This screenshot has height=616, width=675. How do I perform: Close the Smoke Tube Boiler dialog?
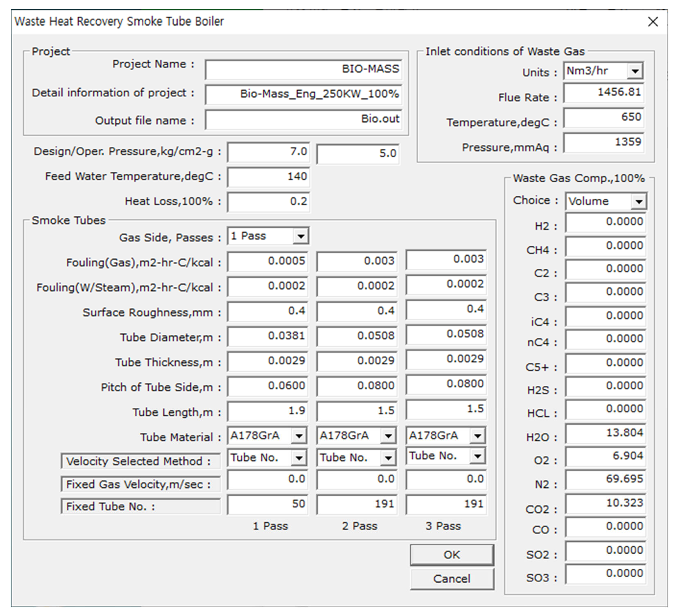652,22
